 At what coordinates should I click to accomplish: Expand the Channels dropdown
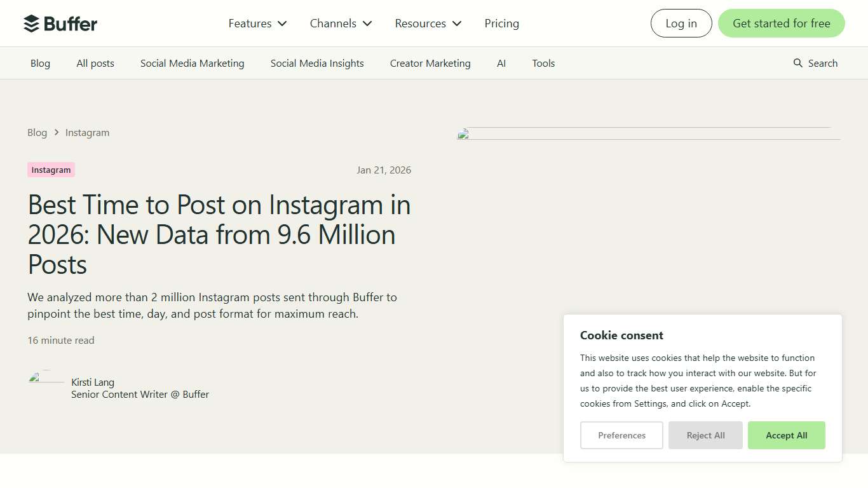tap(341, 23)
